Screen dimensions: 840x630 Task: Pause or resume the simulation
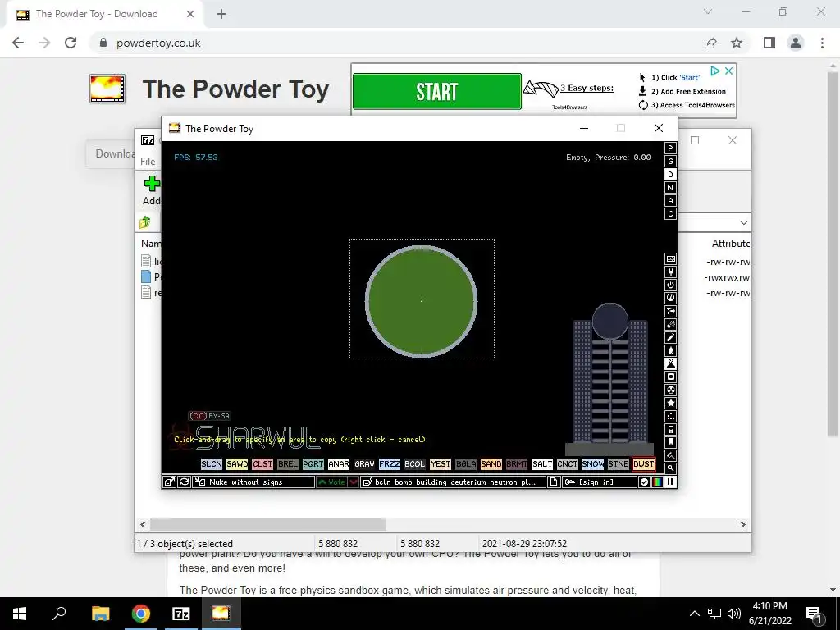click(x=670, y=482)
